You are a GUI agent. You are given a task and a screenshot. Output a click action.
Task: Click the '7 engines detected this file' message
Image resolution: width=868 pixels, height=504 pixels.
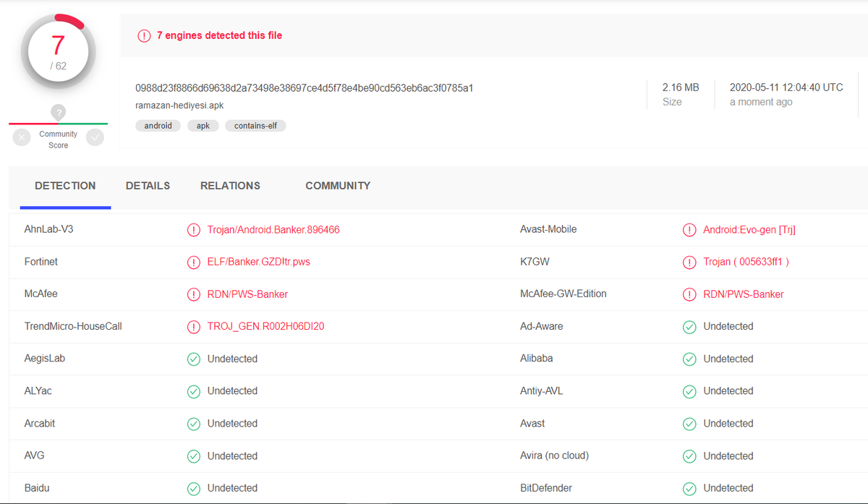219,35
